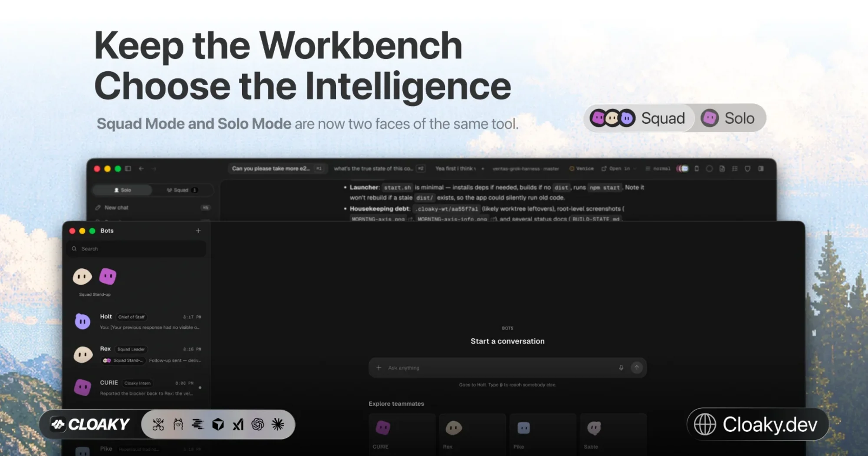Viewport: 868px width, 456px height.
Task: Click the shield icon in the back window toolbar
Action: pos(747,169)
